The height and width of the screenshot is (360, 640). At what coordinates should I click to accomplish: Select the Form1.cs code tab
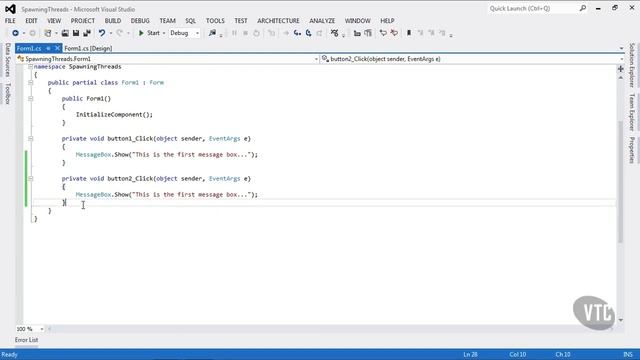pos(29,48)
